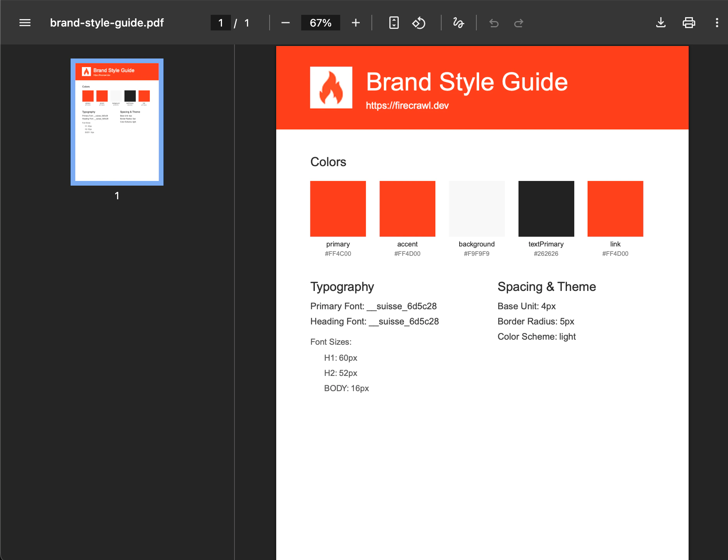Click the current zoom percentage display
The image size is (728, 560).
click(320, 23)
